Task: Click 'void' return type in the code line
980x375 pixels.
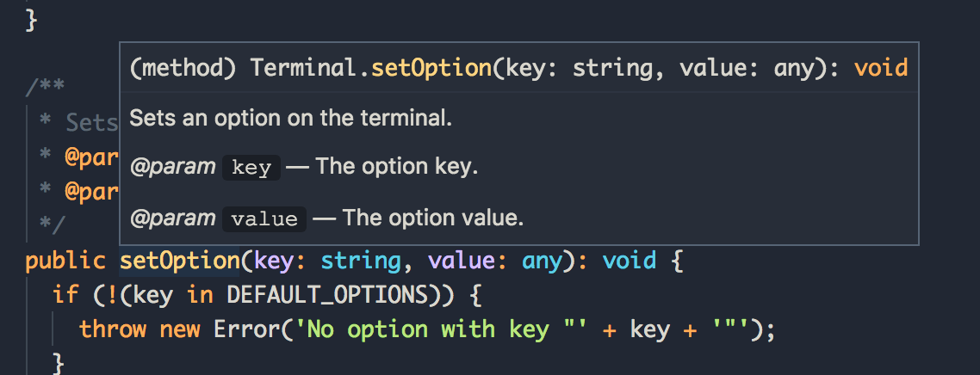Action: [630, 261]
